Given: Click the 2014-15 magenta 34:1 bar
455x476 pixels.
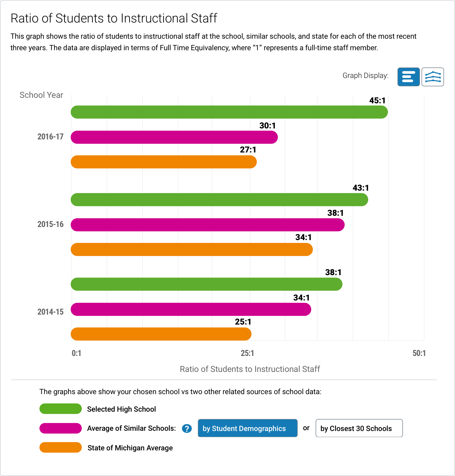Looking at the screenshot, I should [191, 309].
